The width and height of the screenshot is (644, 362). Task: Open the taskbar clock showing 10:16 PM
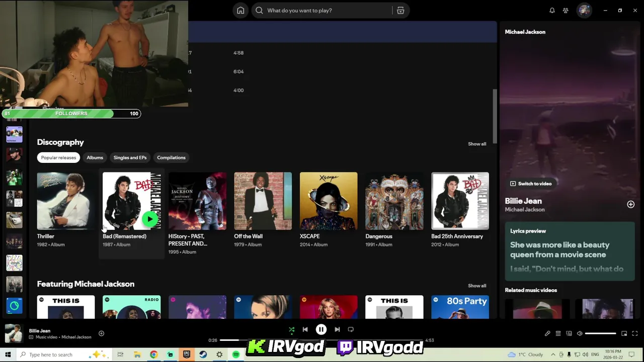click(x=612, y=354)
